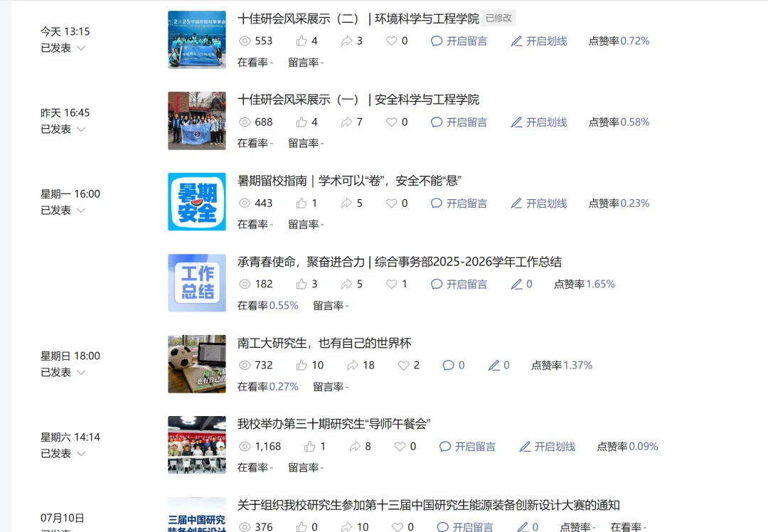Click heart icon on 环境科学与工程学院 row
Viewport: 768px width, 532px height.
(391, 41)
